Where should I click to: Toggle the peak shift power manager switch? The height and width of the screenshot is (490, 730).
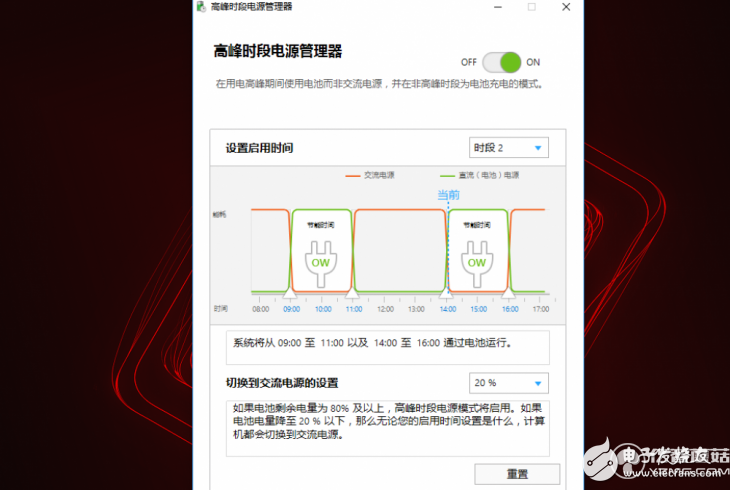click(502, 62)
